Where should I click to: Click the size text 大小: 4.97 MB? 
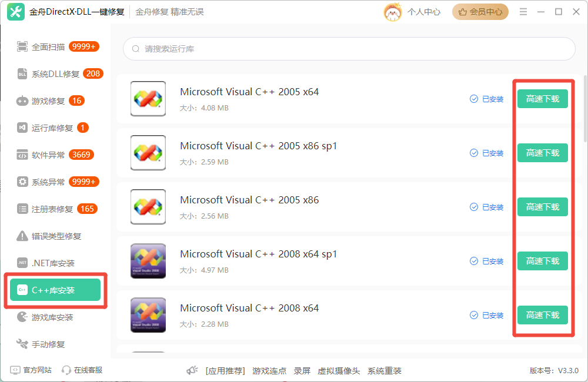(x=204, y=270)
